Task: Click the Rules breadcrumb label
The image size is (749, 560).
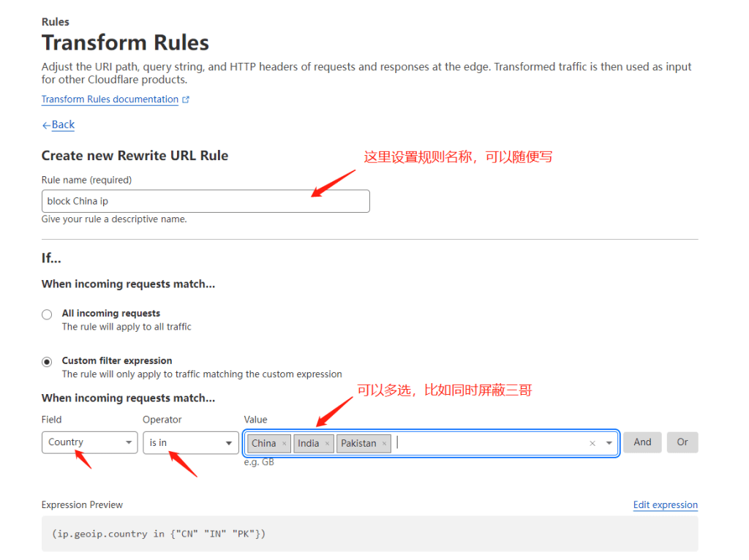Action: [x=56, y=22]
